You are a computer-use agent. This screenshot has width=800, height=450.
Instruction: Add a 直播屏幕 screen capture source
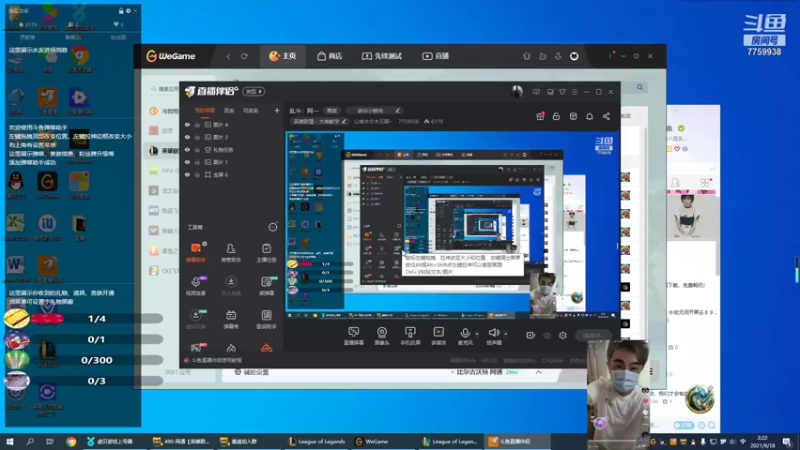pos(354,336)
